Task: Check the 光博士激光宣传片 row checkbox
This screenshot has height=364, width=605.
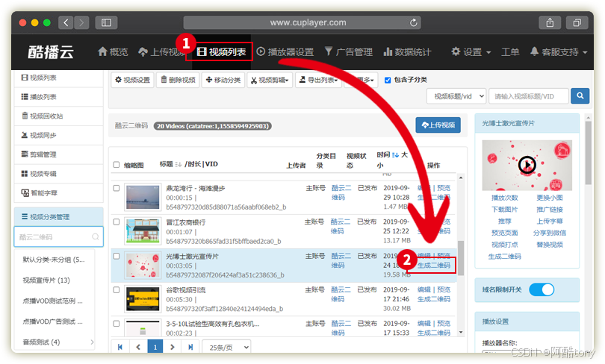Action: pos(116,256)
